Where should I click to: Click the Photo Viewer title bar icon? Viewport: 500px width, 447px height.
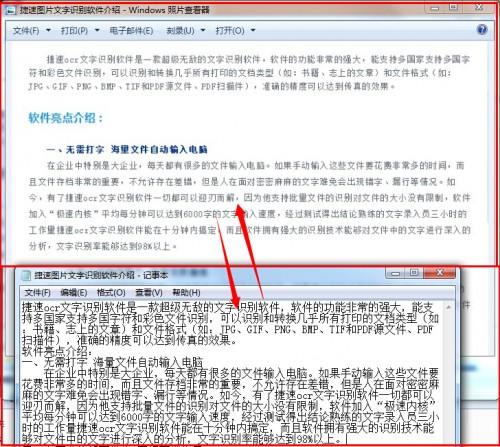11,10
